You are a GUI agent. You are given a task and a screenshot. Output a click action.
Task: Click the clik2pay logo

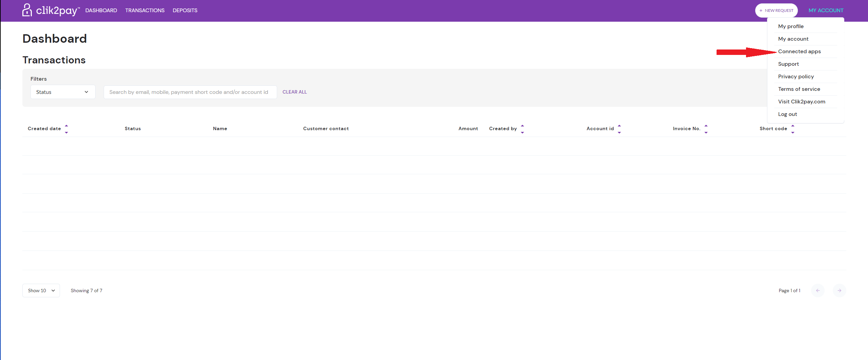[51, 10]
